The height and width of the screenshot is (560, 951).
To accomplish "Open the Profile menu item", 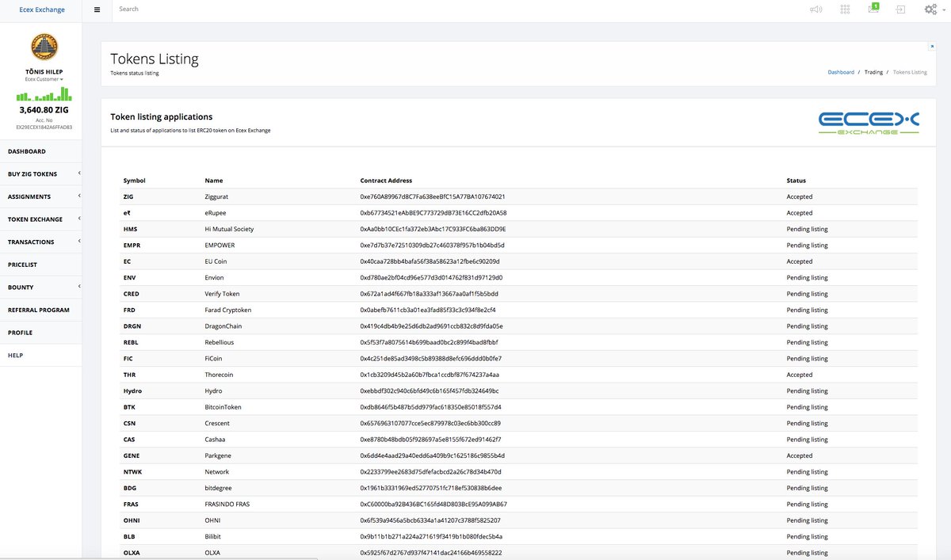I will click(41, 333).
